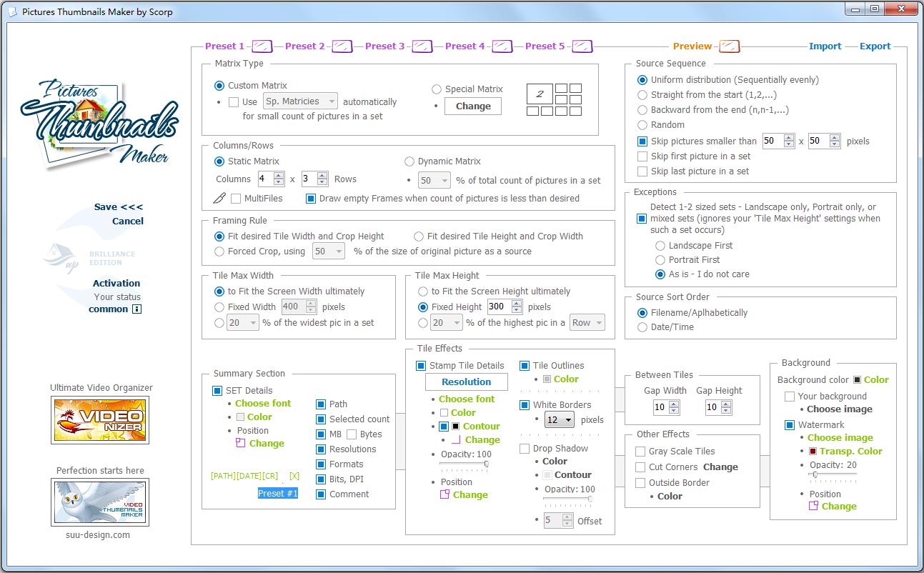Click the Preset 3 frame icon
The image size is (924, 573).
coord(422,46)
